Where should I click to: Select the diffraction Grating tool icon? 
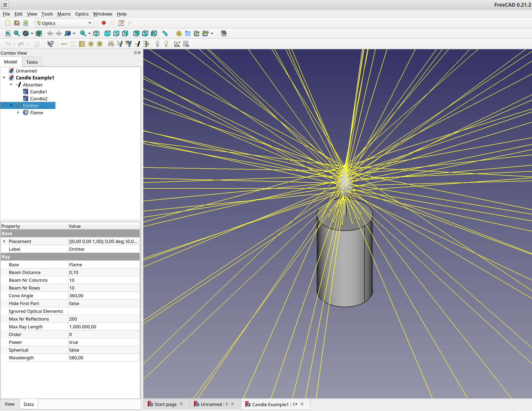click(128, 44)
